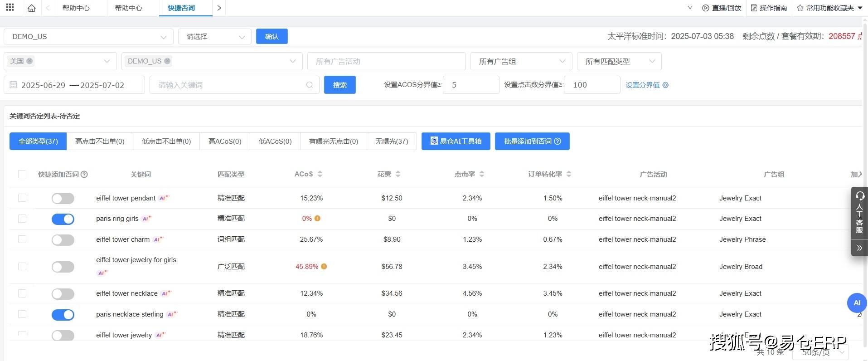Click AI badge beside paris necklace sterling
The image size is (868, 361).
172,314
